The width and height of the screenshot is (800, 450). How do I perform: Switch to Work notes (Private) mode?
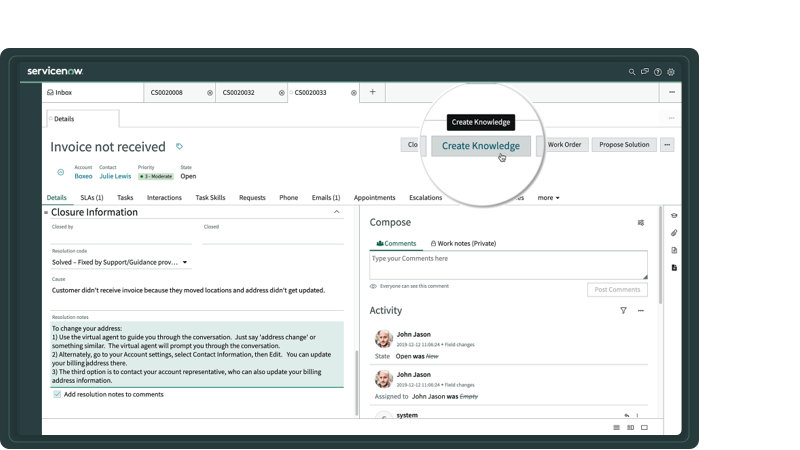(x=463, y=243)
